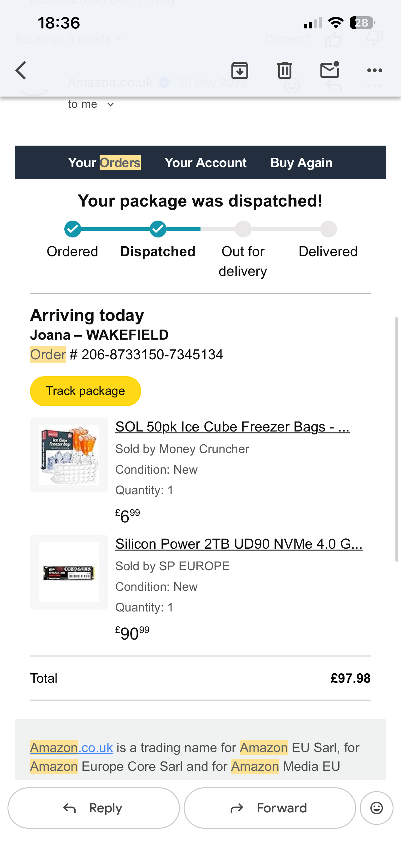
Task: Add an emoji reaction at the bottom
Action: click(376, 808)
